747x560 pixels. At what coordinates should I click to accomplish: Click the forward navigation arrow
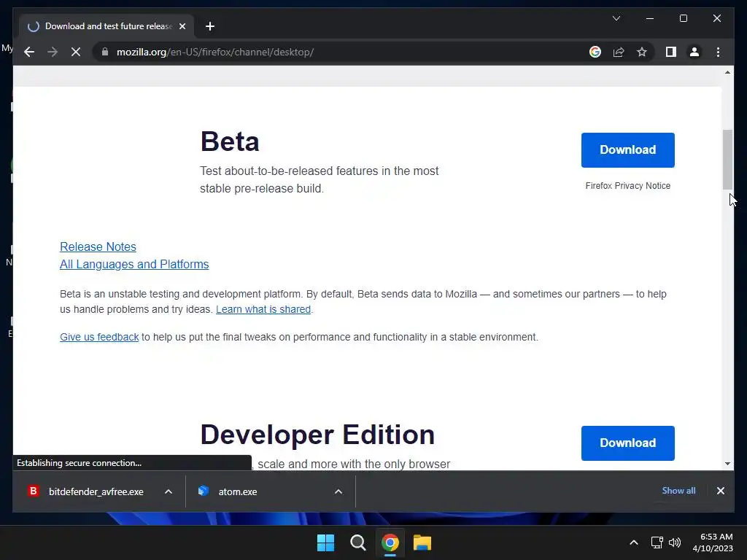pyautogui.click(x=53, y=52)
